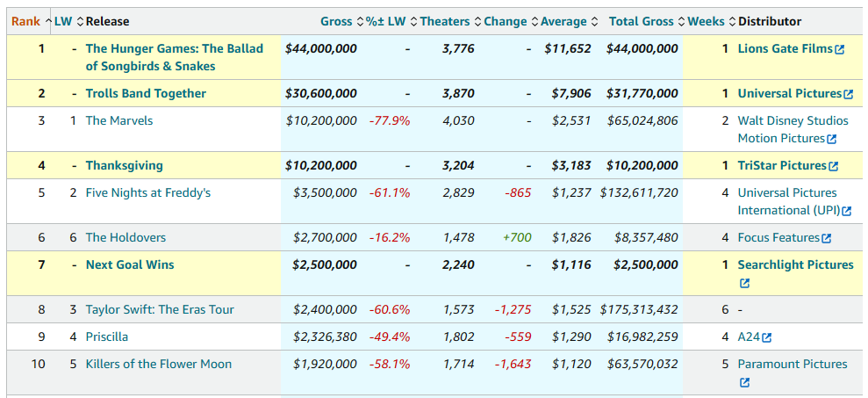868x398 pixels.
Task: Open The Hunger Games: Ballad of Songbirds release
Action: click(x=174, y=49)
